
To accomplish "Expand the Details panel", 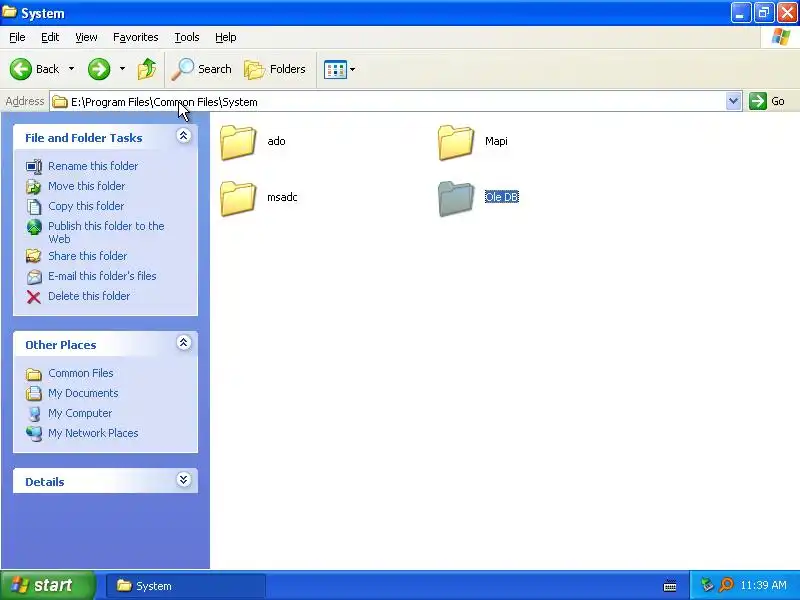I will click(184, 480).
